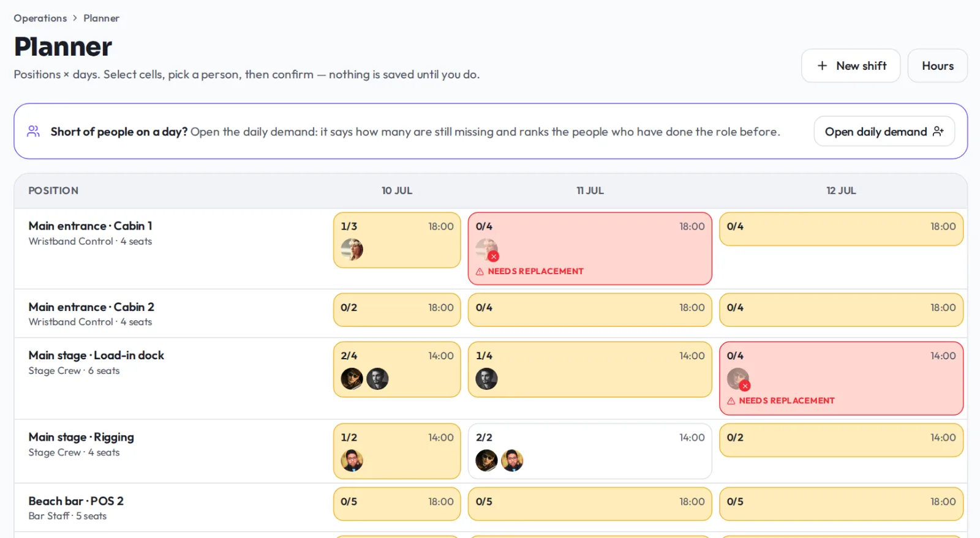Click 'Main entrance · Cabin 2' position name
980x538 pixels.
click(91, 307)
